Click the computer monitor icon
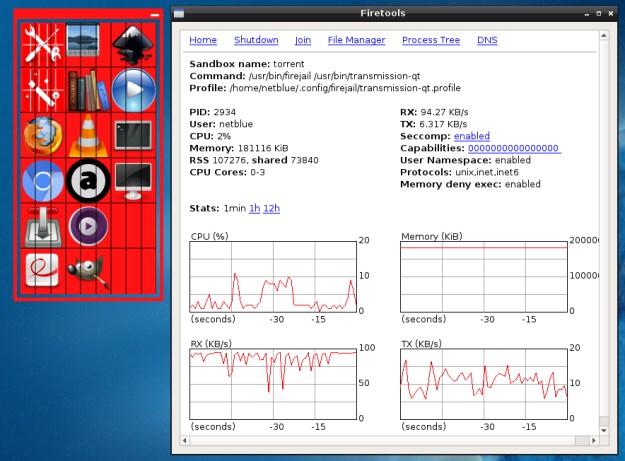Viewport: 625px width, 461px height. pyautogui.click(x=132, y=181)
